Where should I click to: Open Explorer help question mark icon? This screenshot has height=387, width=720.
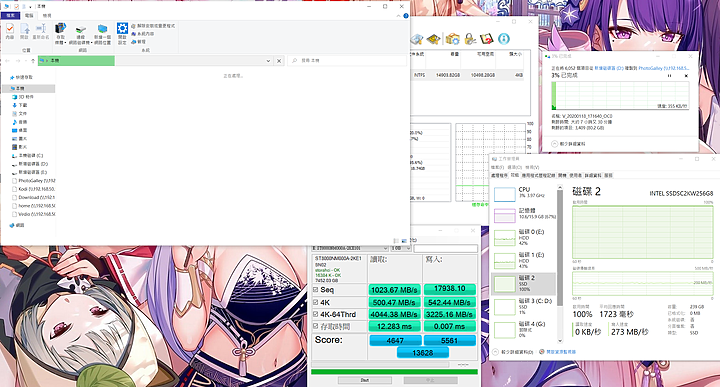406,16
